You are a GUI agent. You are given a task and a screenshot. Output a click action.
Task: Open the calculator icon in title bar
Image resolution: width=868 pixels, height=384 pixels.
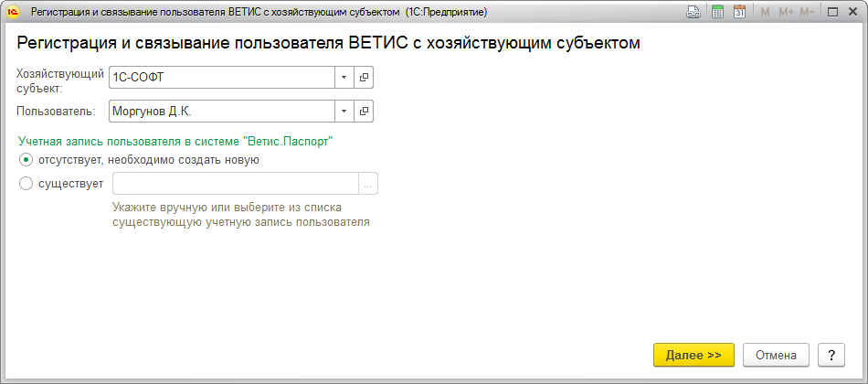coord(718,12)
